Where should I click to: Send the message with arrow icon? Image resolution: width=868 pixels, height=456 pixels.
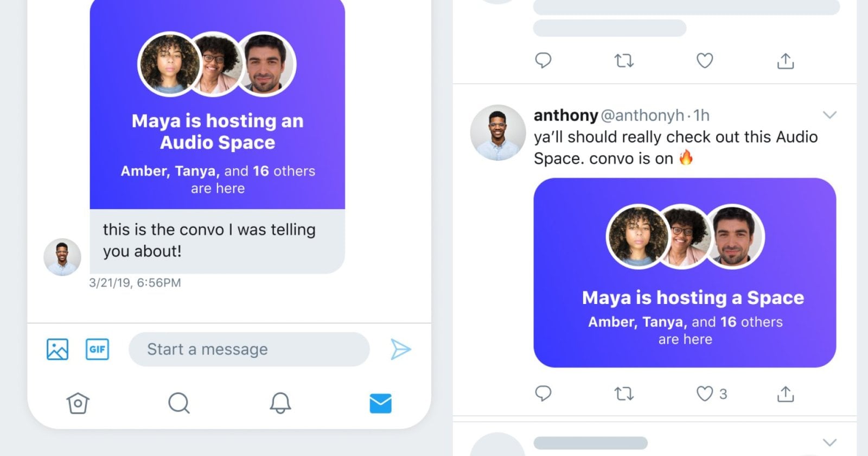[x=400, y=349]
